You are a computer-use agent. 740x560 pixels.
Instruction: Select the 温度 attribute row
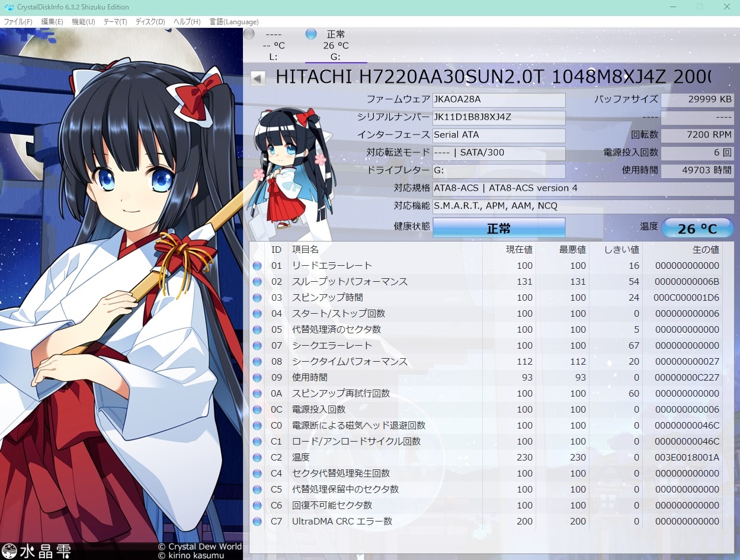(x=486, y=458)
